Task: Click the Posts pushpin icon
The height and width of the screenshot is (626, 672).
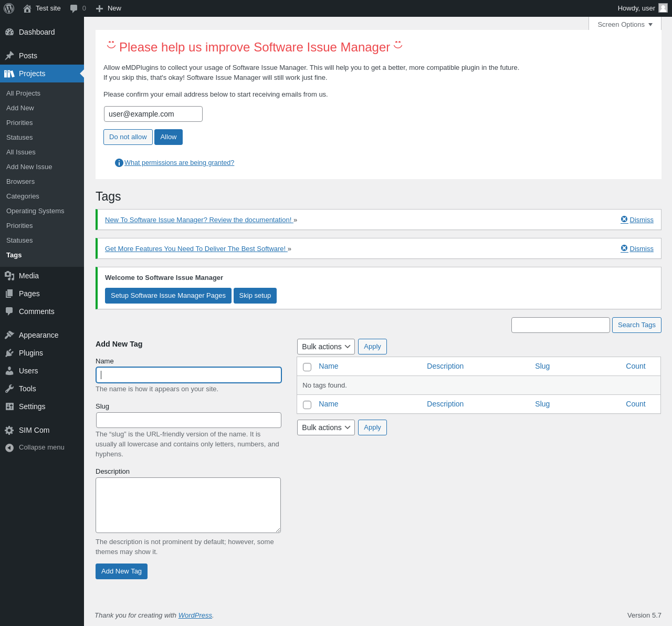Action: (x=9, y=56)
